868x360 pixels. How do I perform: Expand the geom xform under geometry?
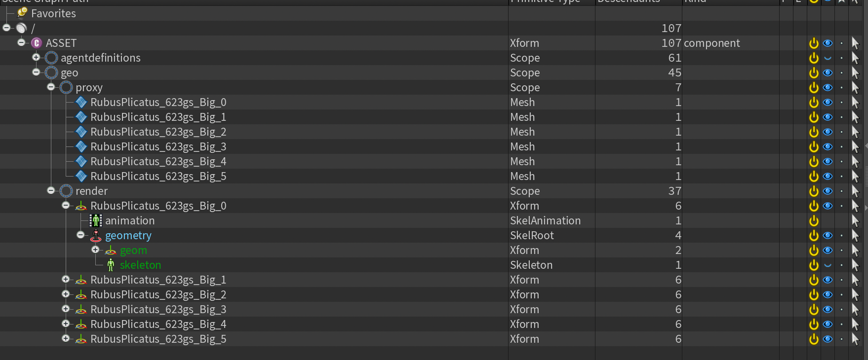(x=95, y=250)
